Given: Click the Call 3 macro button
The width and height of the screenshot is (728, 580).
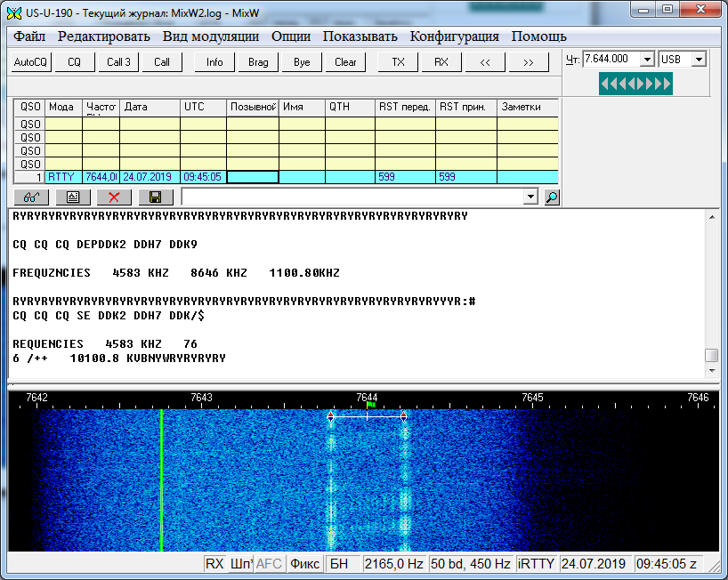Looking at the screenshot, I should (x=118, y=62).
